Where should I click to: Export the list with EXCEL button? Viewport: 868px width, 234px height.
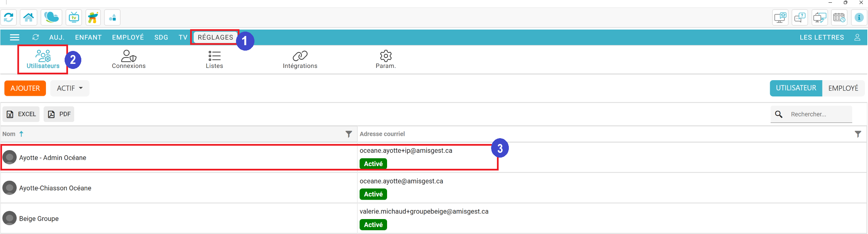point(21,114)
